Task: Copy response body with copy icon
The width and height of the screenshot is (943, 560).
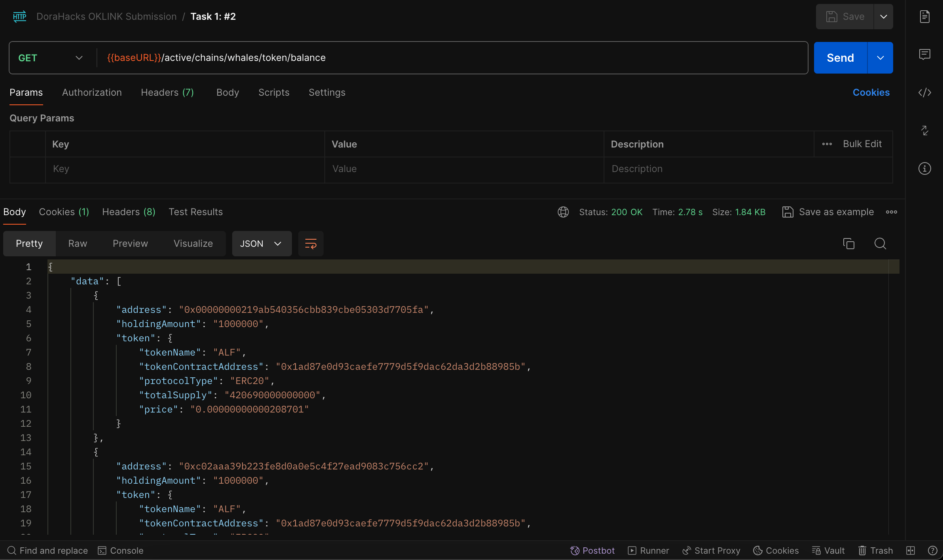Action: [848, 244]
